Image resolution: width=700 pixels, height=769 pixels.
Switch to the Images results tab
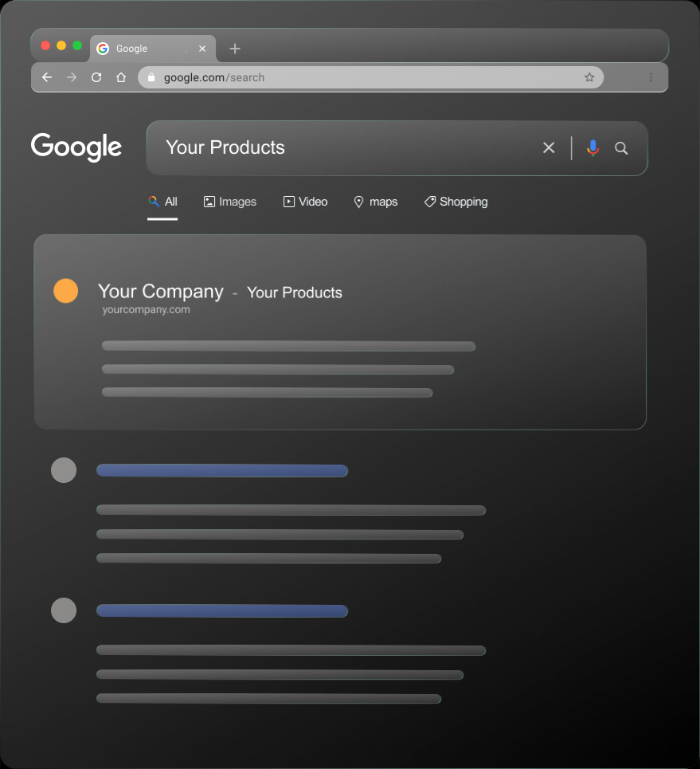point(230,202)
